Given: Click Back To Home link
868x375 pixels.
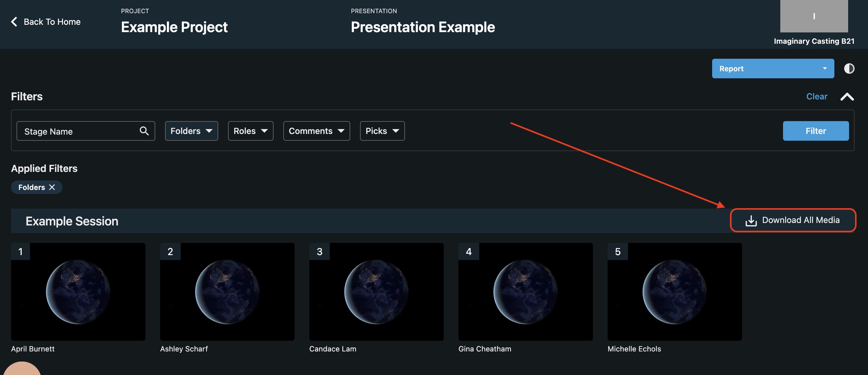Looking at the screenshot, I should [x=52, y=22].
